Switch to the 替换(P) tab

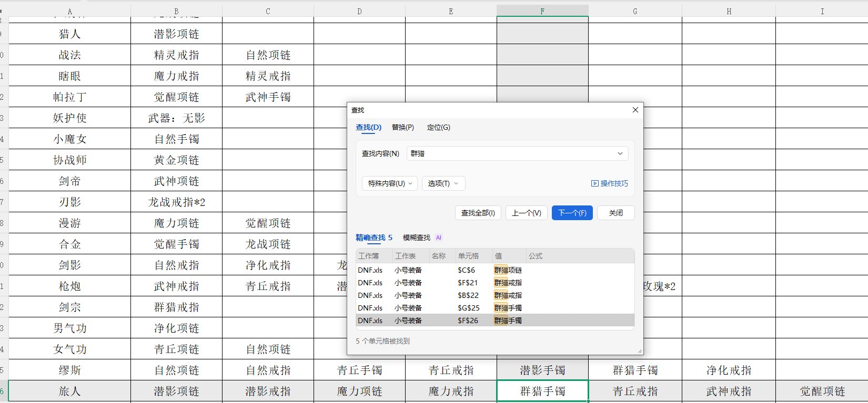click(x=402, y=127)
